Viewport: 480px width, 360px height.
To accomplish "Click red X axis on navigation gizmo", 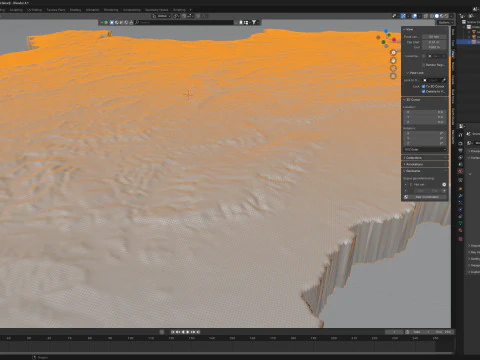I will pos(394,40).
